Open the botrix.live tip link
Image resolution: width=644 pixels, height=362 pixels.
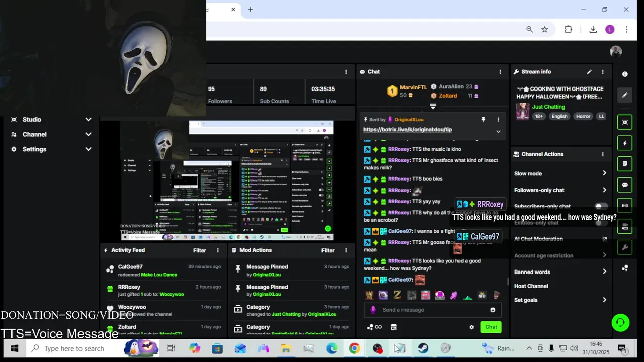coord(408,130)
